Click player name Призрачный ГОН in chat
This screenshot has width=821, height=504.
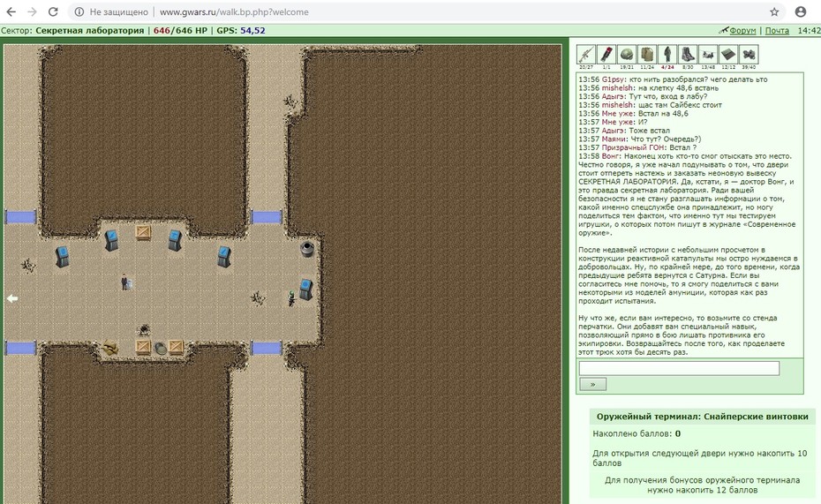pos(634,147)
